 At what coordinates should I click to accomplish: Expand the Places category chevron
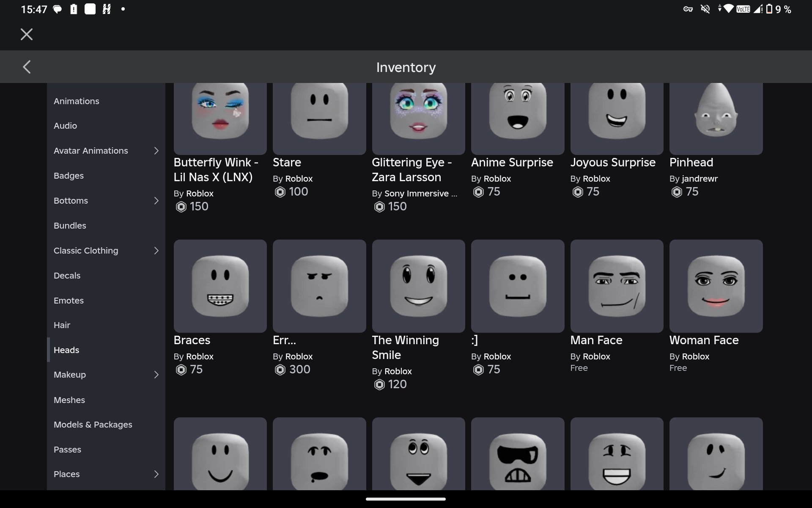(x=156, y=474)
